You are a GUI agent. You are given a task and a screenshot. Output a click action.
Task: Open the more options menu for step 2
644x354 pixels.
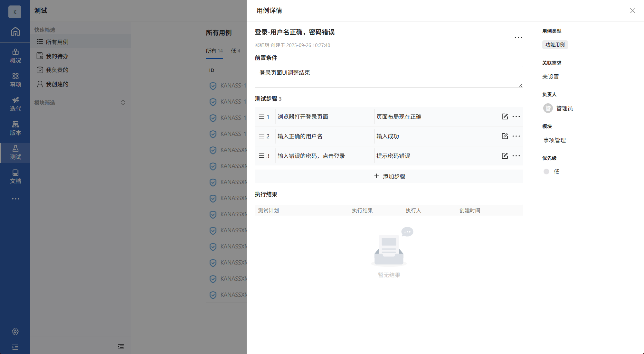pos(516,136)
